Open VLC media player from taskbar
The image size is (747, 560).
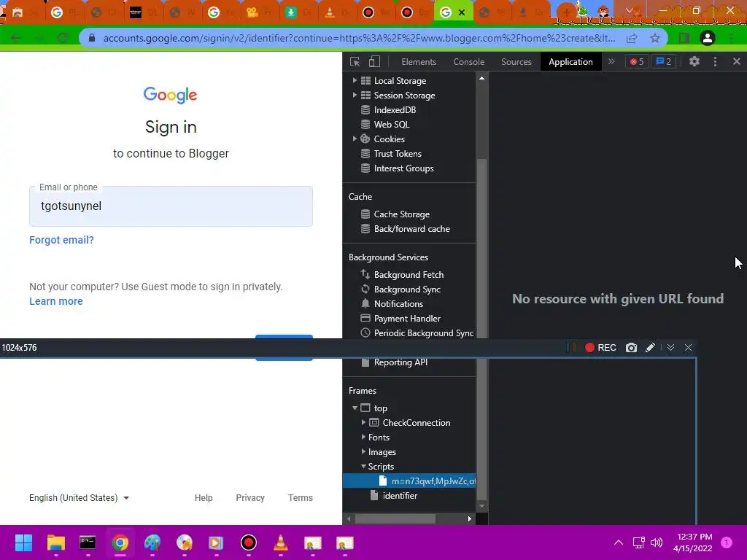[281, 542]
